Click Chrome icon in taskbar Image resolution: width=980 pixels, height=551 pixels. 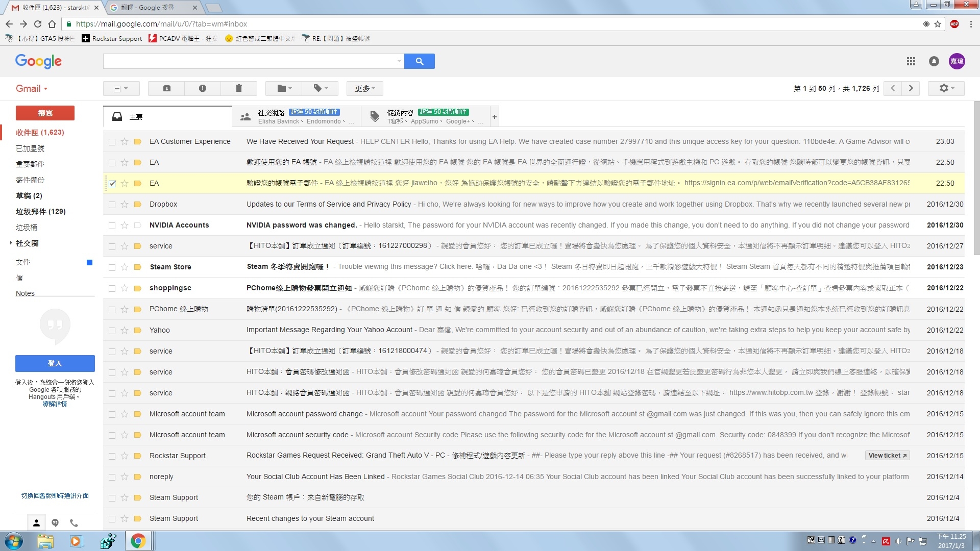click(x=138, y=541)
